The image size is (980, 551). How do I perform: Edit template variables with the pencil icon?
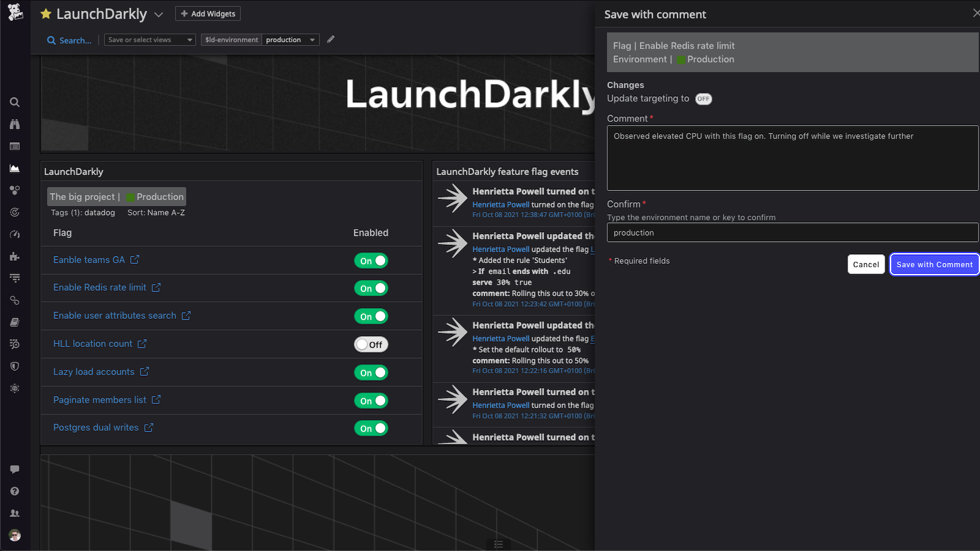click(330, 39)
